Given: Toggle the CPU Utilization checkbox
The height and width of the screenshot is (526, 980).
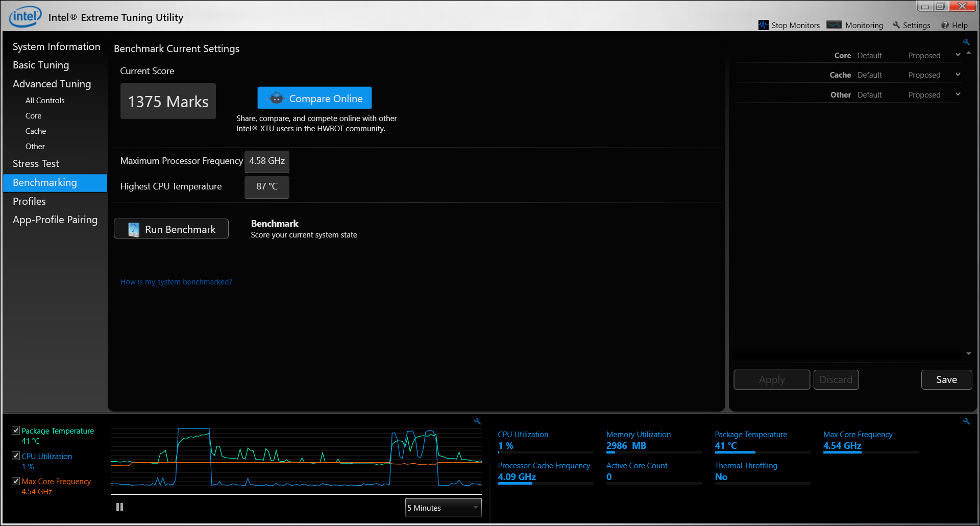Looking at the screenshot, I should (x=16, y=456).
